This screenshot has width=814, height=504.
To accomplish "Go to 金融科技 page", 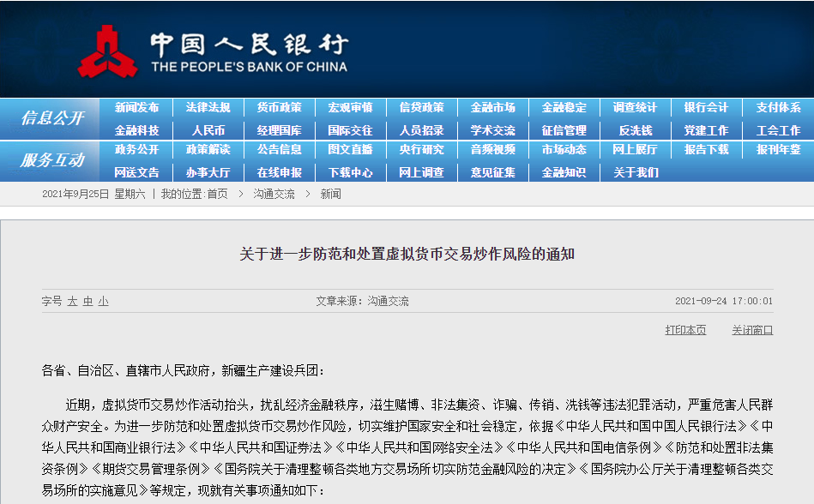I will coord(136,130).
